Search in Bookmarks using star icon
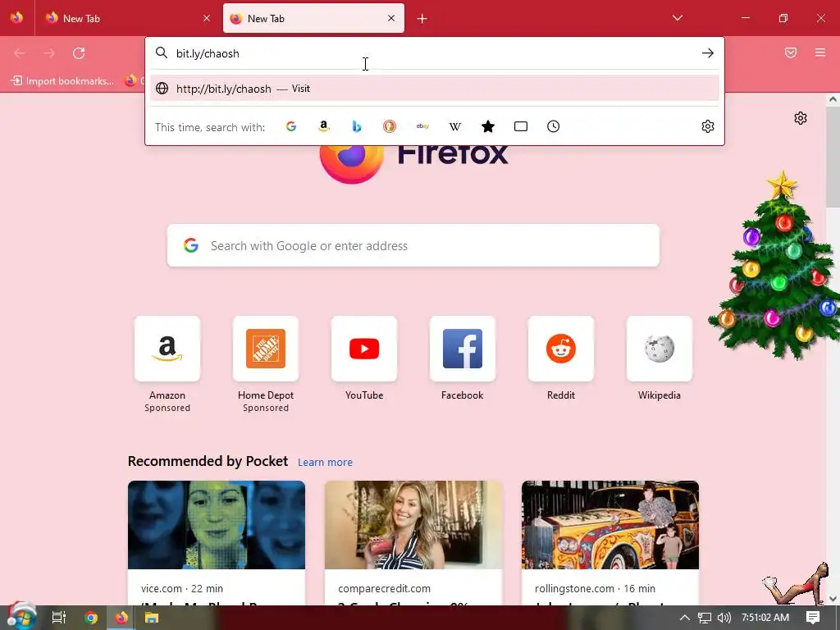 coord(488,126)
